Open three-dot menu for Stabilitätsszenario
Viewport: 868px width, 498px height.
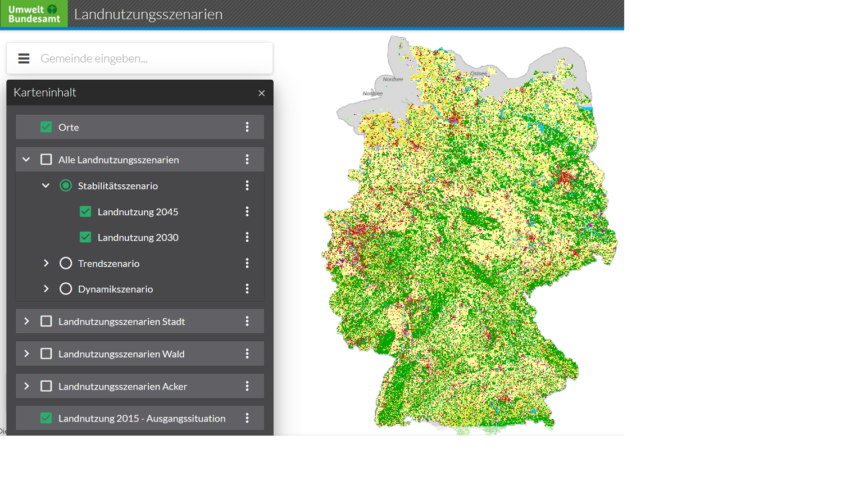pyautogui.click(x=247, y=185)
